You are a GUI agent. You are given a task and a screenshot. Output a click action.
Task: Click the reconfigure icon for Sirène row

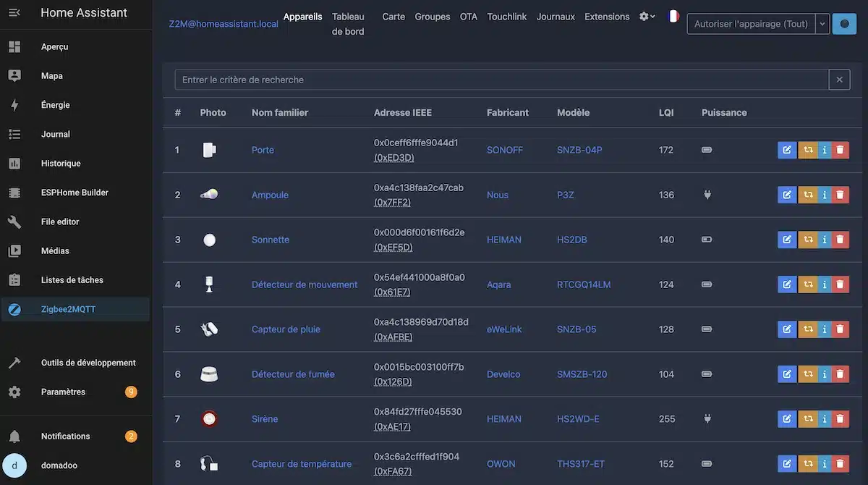tap(808, 419)
